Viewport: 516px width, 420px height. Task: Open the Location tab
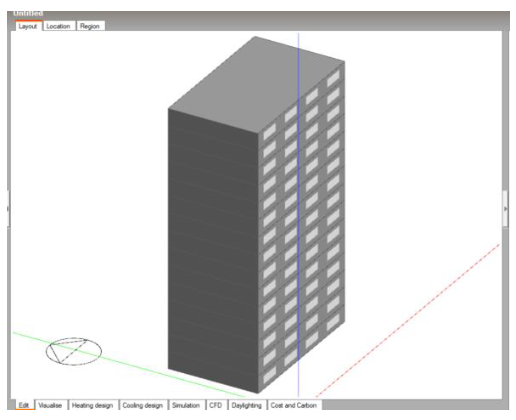coord(58,26)
